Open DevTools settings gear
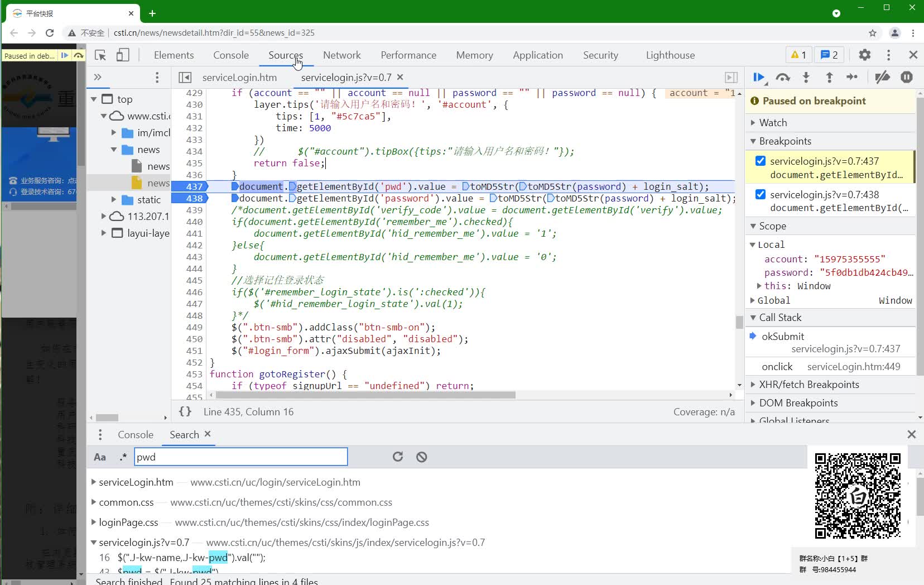The image size is (924, 585). (864, 55)
